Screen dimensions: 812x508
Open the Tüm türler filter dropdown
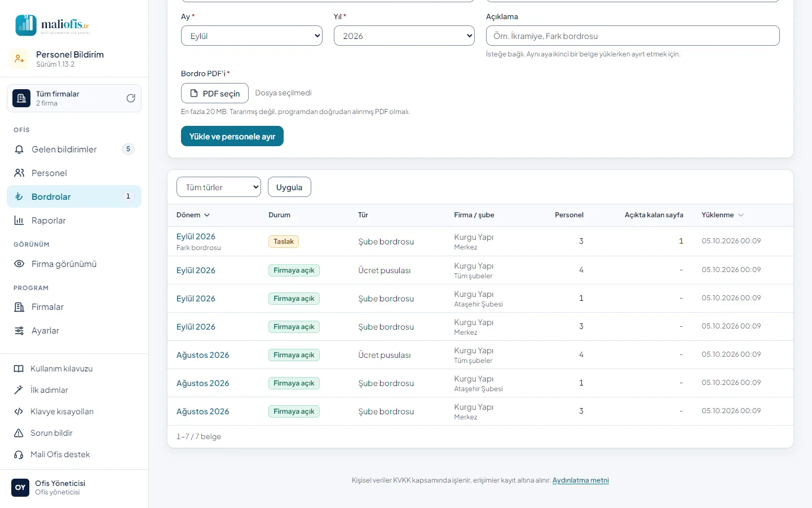pyautogui.click(x=219, y=187)
